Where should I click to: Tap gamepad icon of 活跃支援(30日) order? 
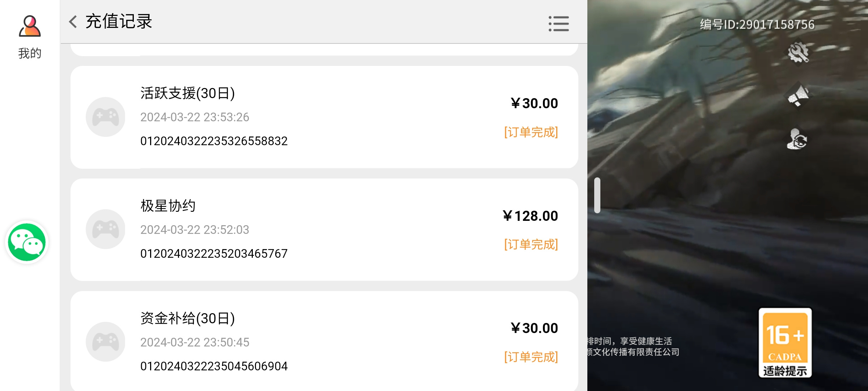106,117
